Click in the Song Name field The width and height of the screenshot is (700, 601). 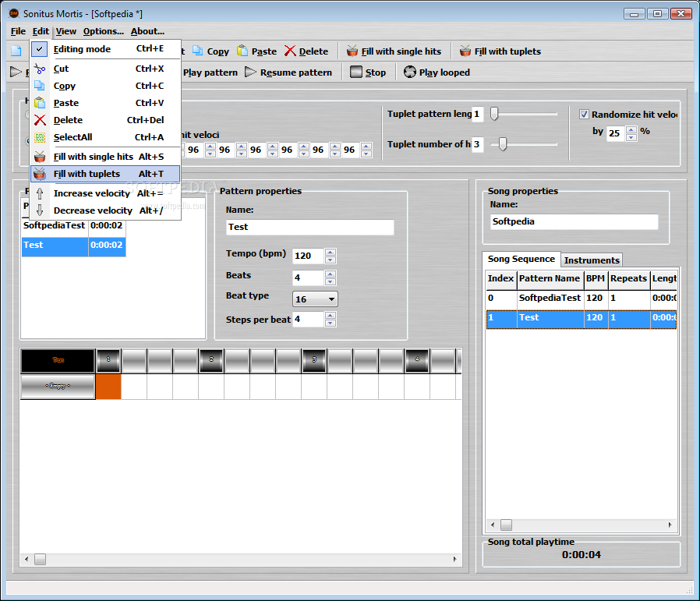pyautogui.click(x=574, y=221)
